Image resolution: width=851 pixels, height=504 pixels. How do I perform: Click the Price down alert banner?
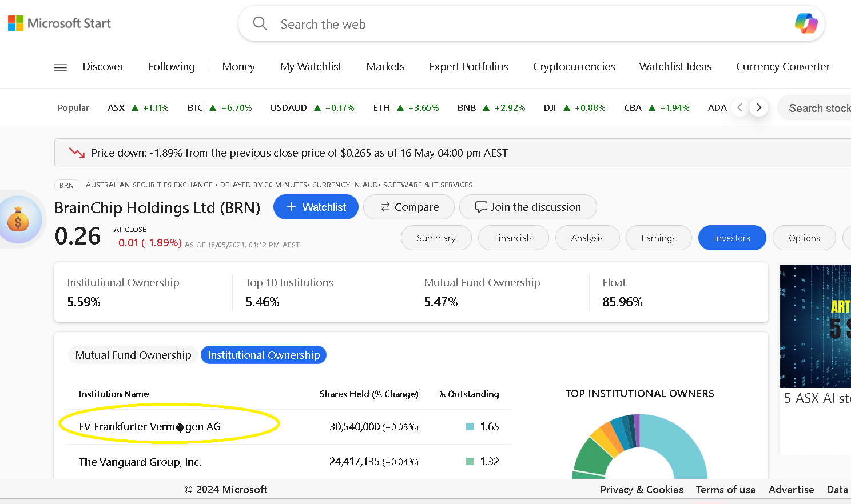point(452,153)
